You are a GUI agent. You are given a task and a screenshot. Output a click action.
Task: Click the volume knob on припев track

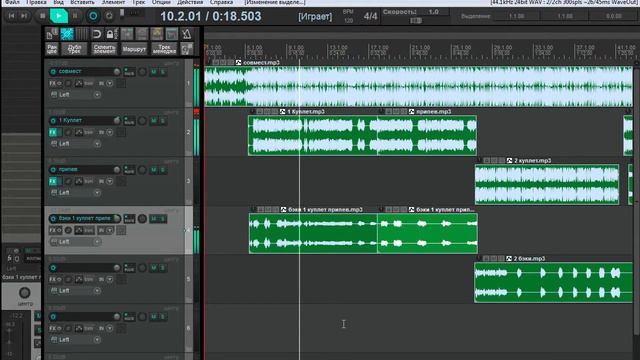point(117,170)
